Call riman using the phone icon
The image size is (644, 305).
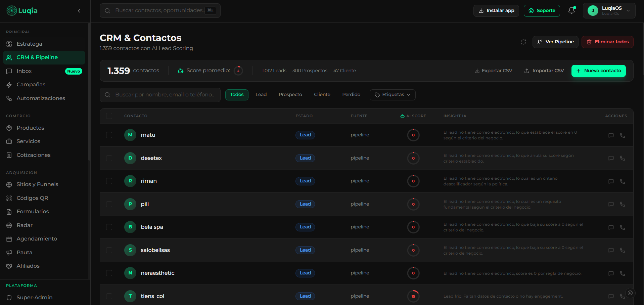pos(622,181)
